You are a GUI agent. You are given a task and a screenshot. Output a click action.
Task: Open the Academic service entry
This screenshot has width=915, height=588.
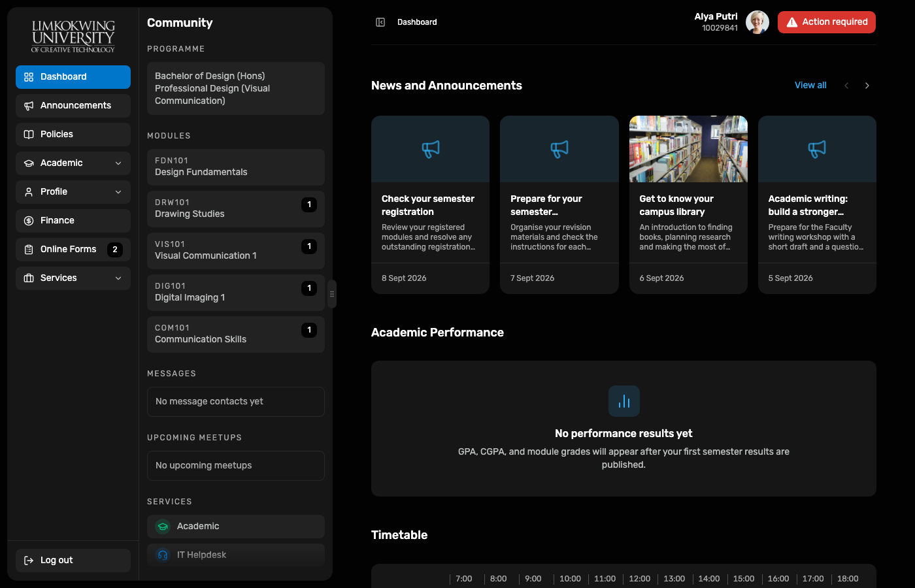pos(236,527)
